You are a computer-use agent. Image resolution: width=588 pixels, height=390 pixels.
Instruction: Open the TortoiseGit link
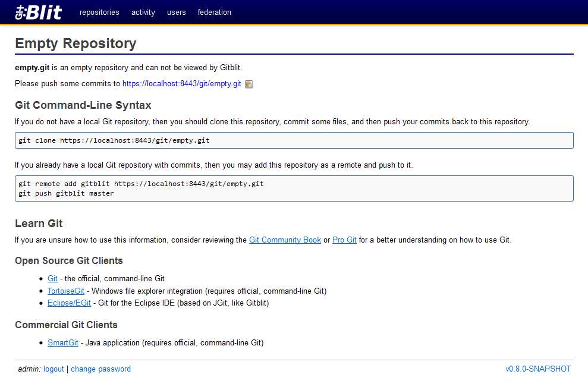pyautogui.click(x=66, y=291)
